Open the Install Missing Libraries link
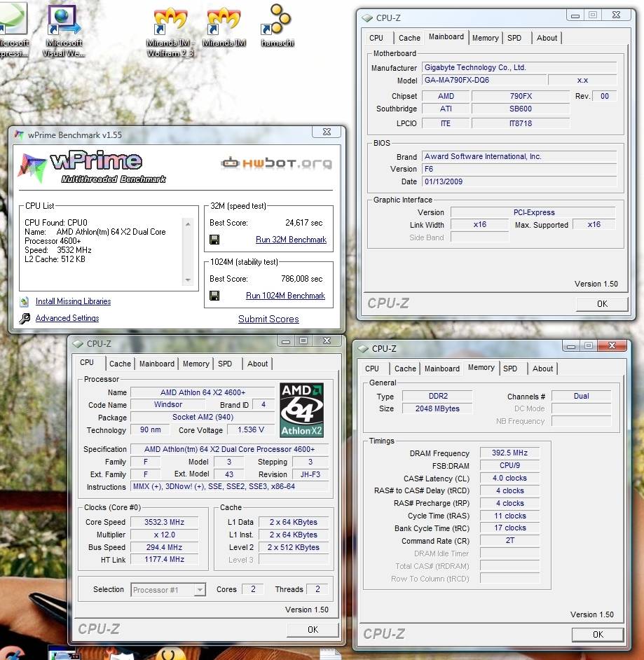The image size is (644, 660). pos(74,301)
